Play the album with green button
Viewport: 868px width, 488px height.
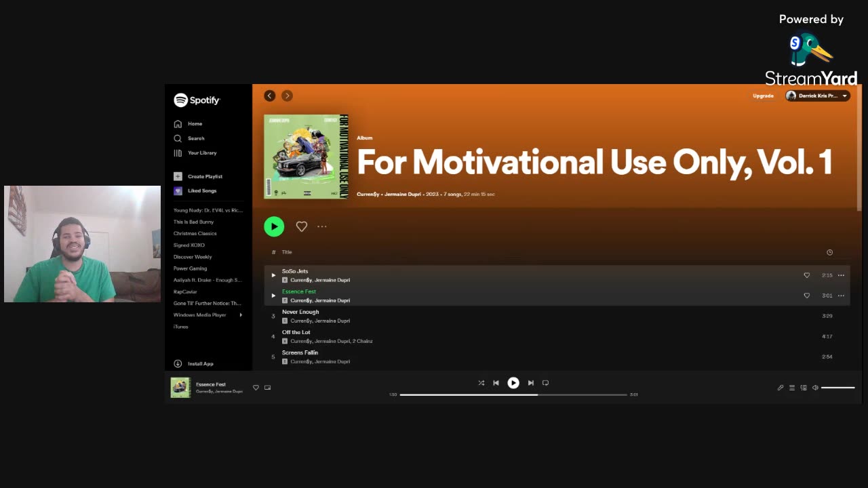coord(274,226)
